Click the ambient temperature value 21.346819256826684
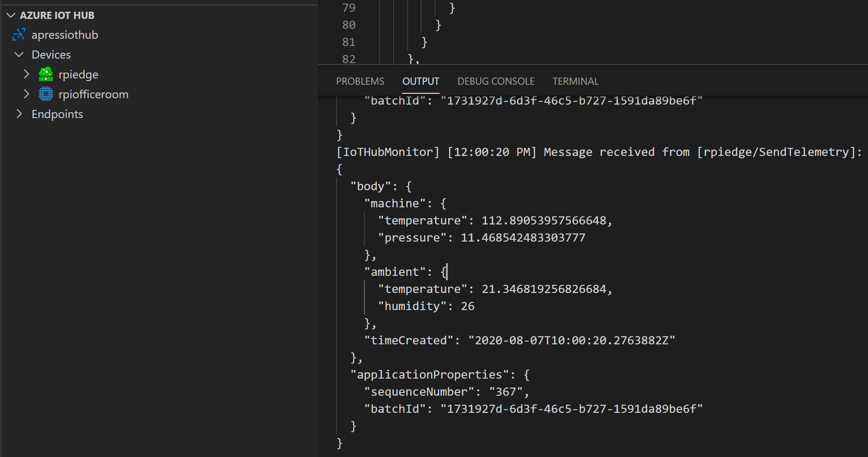The height and width of the screenshot is (457, 868). point(544,289)
